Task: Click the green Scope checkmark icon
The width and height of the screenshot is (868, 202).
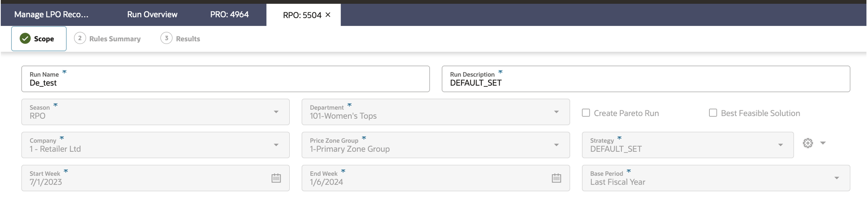Action: point(25,39)
